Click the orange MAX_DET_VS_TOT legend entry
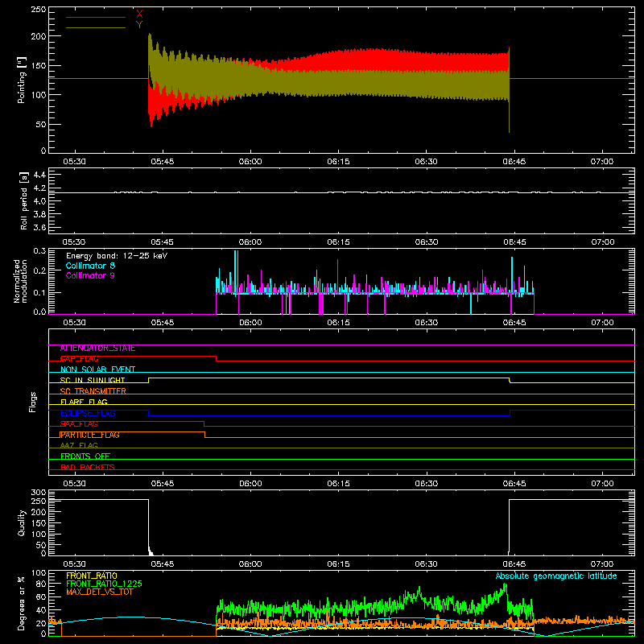 click(100, 592)
